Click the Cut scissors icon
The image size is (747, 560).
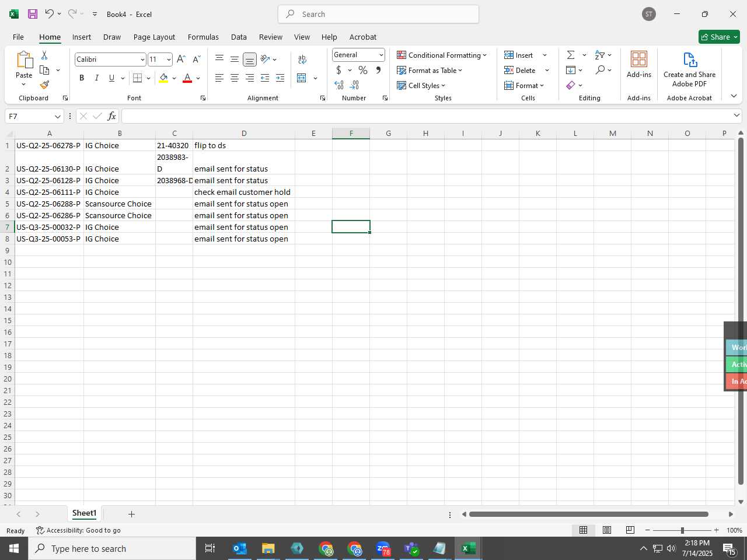pyautogui.click(x=44, y=55)
